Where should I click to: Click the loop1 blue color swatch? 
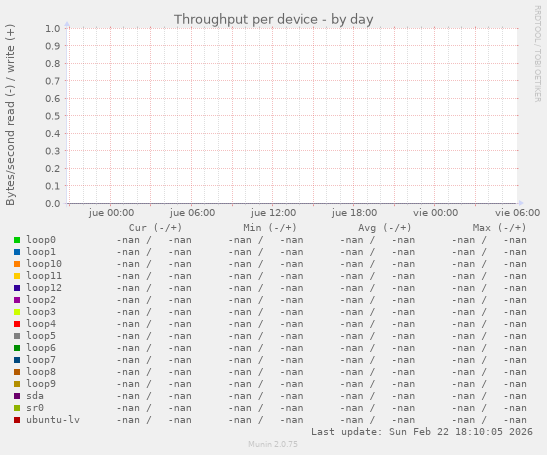click(17, 252)
